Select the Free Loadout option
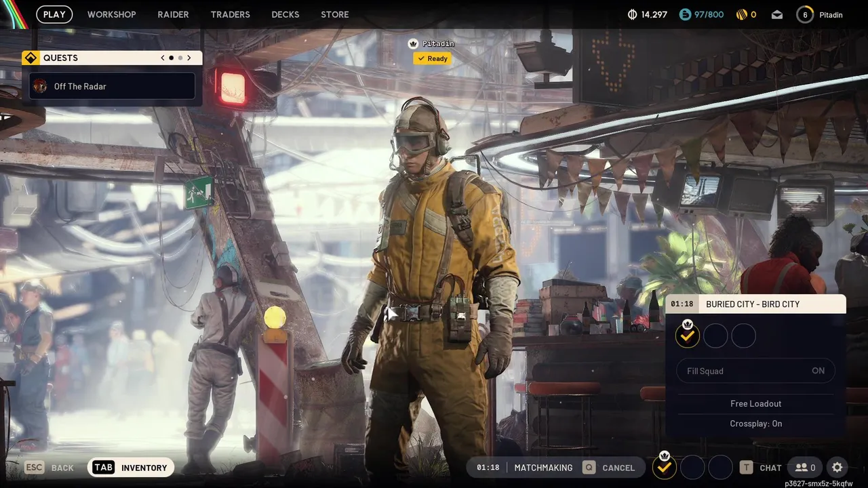 [x=755, y=403]
